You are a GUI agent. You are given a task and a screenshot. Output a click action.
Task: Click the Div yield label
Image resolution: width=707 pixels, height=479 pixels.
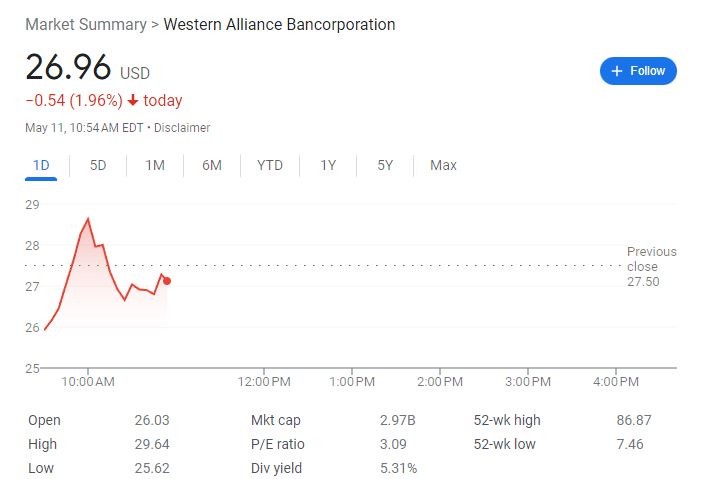[277, 468]
